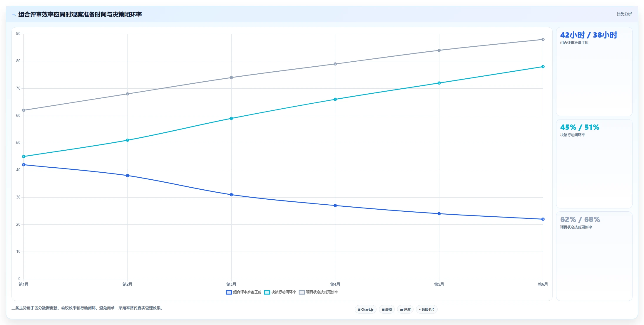Click the cyan 第5月 data point at 72

(439, 83)
